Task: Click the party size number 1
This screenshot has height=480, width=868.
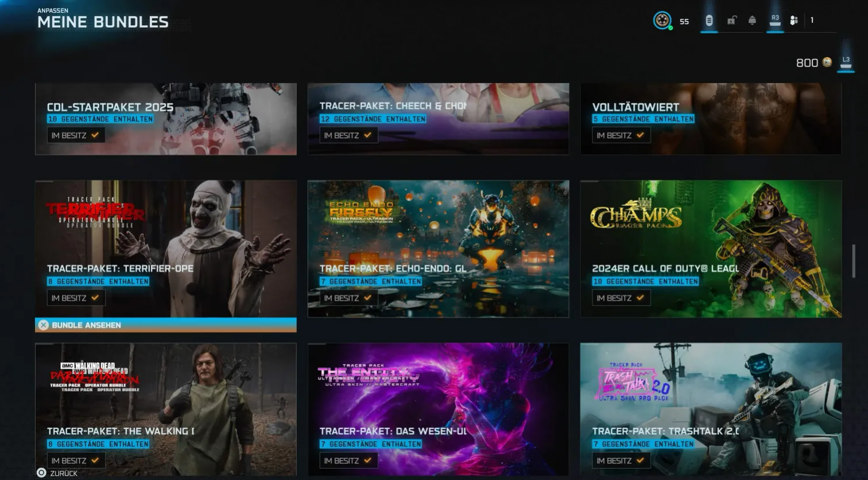Action: [x=812, y=21]
